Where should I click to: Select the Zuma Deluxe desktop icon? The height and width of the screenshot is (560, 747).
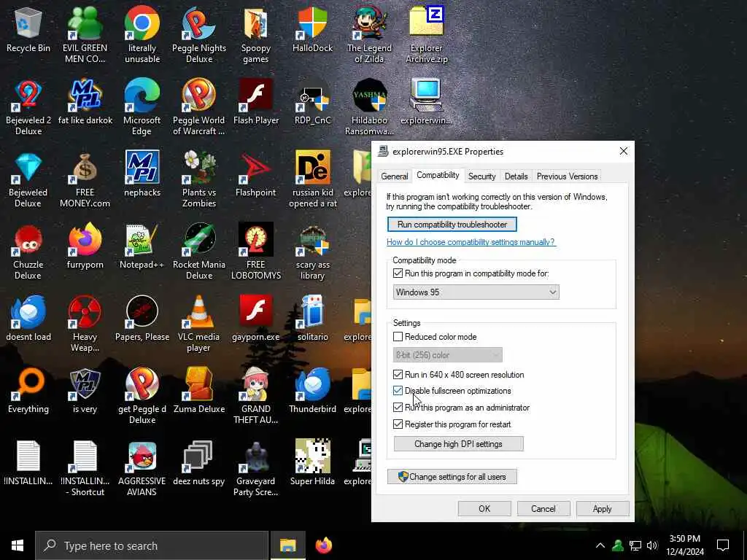pos(199,391)
